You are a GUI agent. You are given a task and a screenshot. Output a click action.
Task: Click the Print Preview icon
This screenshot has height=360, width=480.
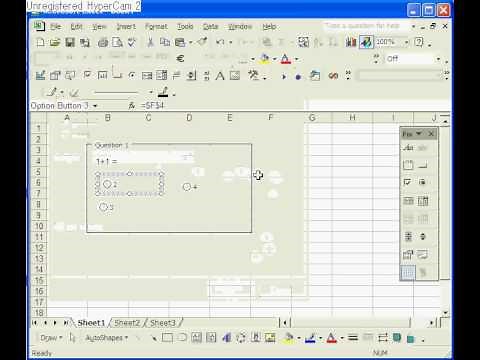(x=117, y=42)
